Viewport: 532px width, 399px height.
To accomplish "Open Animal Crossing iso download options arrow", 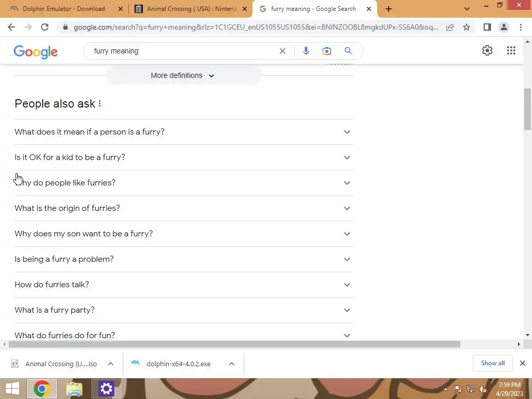I will click(x=111, y=364).
